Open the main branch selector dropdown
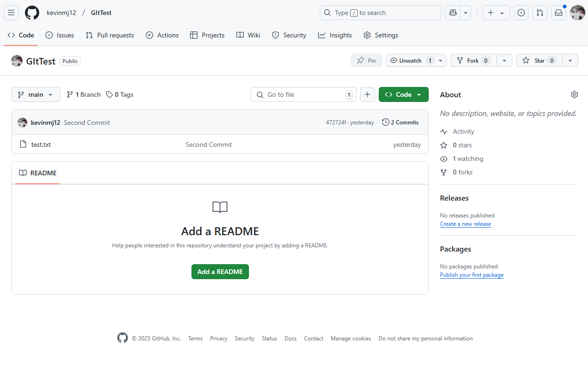 pos(36,94)
